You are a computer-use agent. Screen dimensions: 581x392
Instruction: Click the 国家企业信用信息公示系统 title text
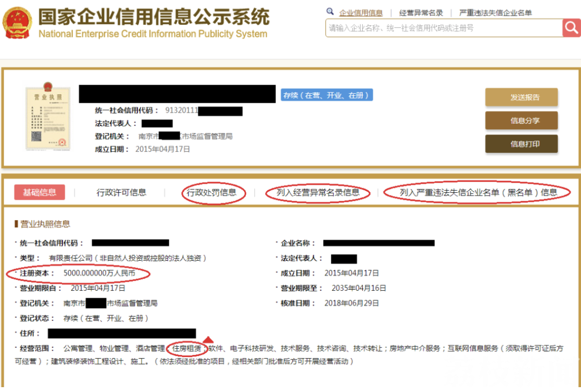point(154,17)
